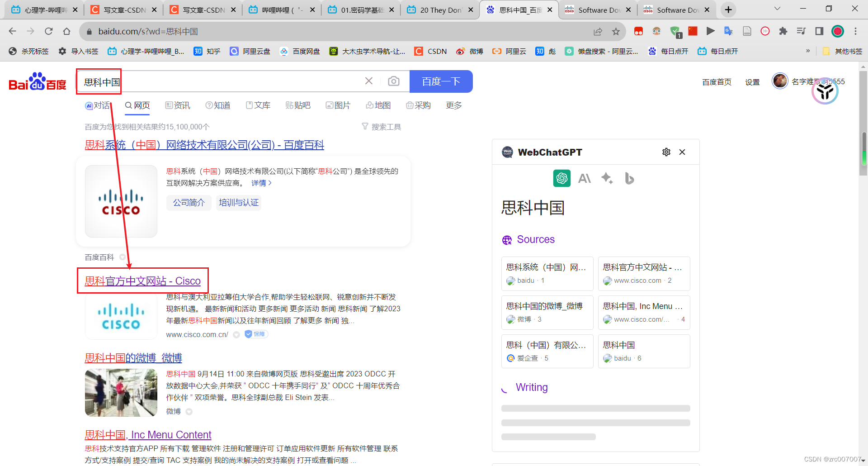
Task: Open source card 思科官方中文网站 from www.cisco.com
Action: [x=644, y=274]
